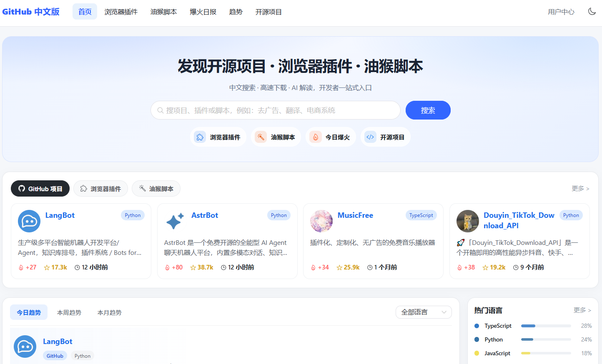
Task: Click the magnifier icon in the search box
Action: point(160,110)
